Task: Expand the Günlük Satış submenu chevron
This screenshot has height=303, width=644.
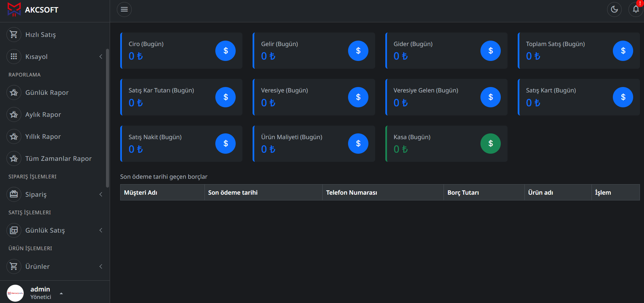Action: coord(101,230)
